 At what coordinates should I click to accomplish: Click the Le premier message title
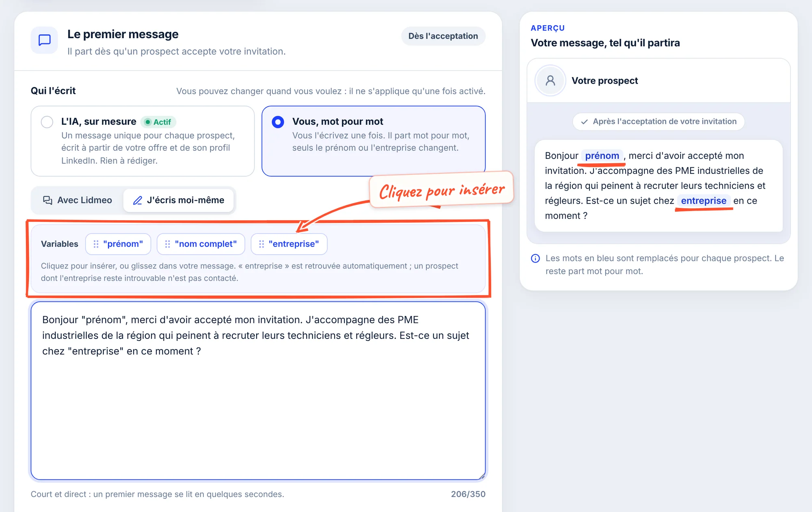pyautogui.click(x=123, y=34)
